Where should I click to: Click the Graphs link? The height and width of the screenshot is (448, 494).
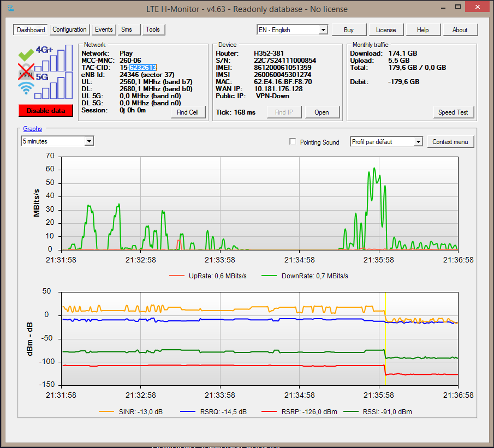[x=32, y=129]
